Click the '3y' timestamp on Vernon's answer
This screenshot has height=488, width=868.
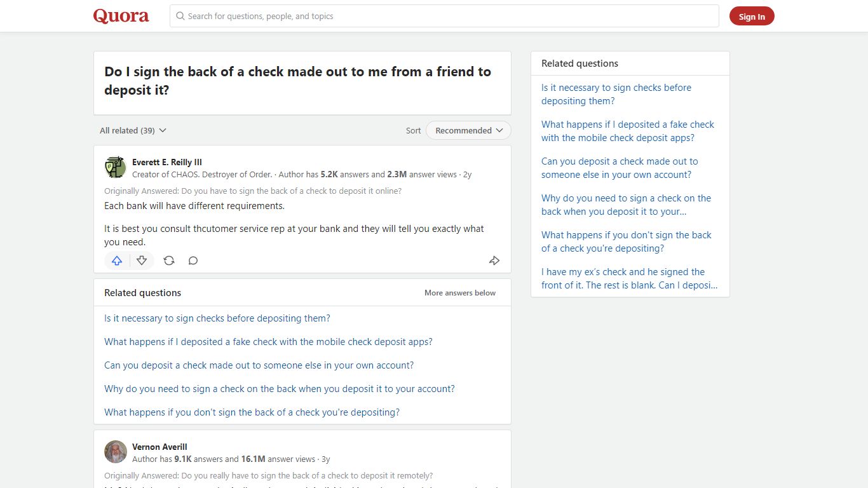coord(325,459)
